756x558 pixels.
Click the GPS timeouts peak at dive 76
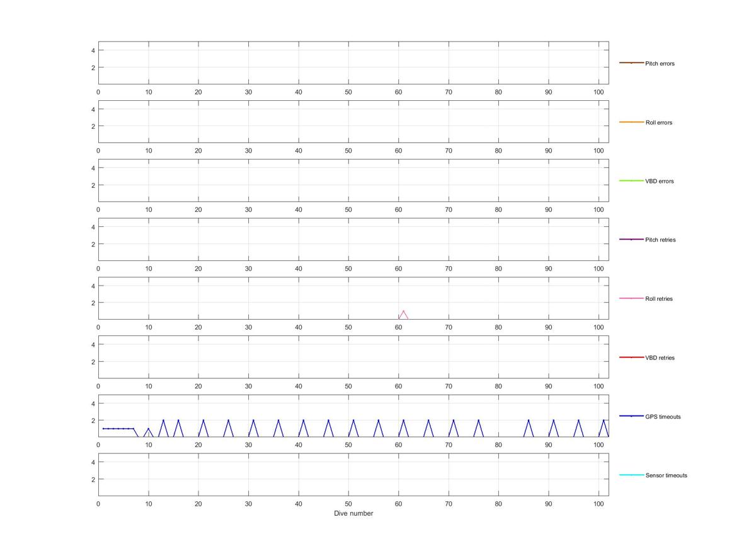click(478, 421)
